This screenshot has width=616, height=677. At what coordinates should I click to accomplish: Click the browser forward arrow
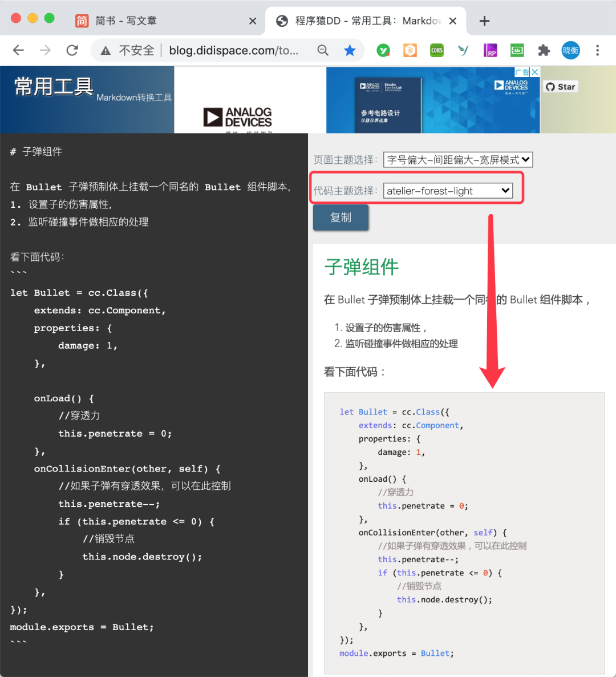click(45, 50)
